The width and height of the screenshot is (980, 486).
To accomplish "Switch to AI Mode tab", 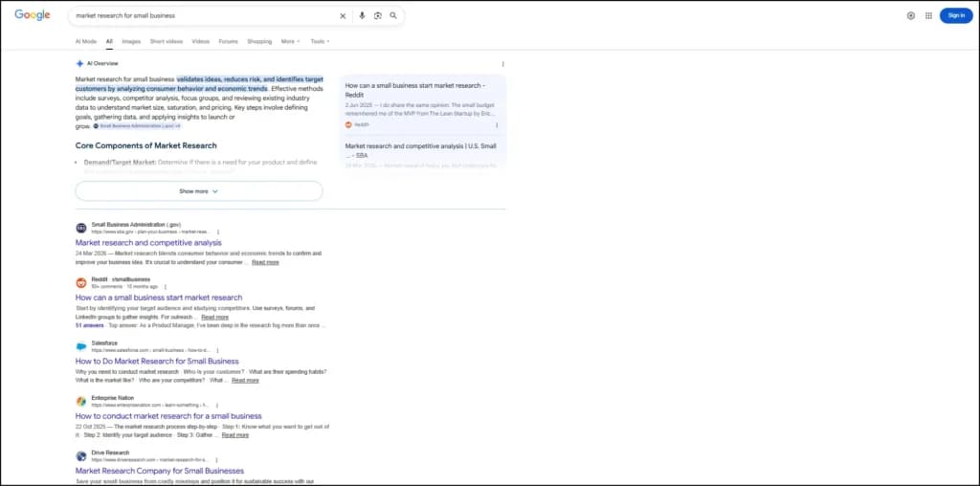I will (85, 41).
